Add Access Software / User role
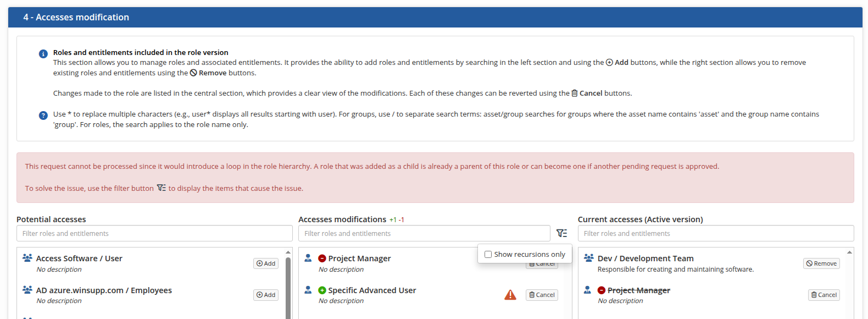 tap(266, 263)
